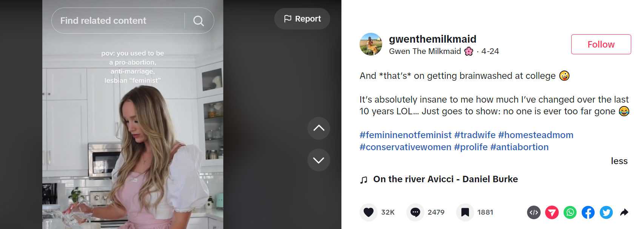Image resolution: width=644 pixels, height=229 pixels.
Task: Go to previous video
Action: pyautogui.click(x=318, y=128)
